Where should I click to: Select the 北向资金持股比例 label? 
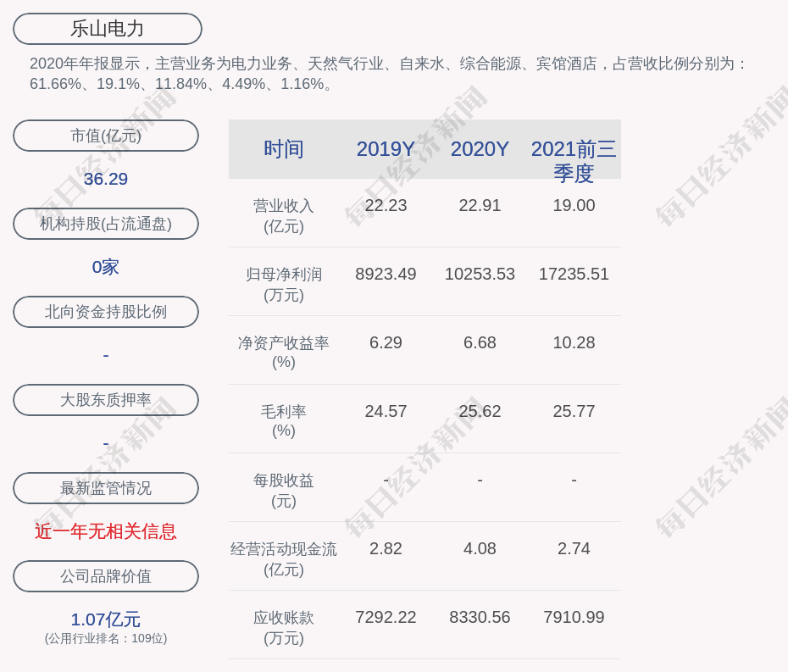106,312
